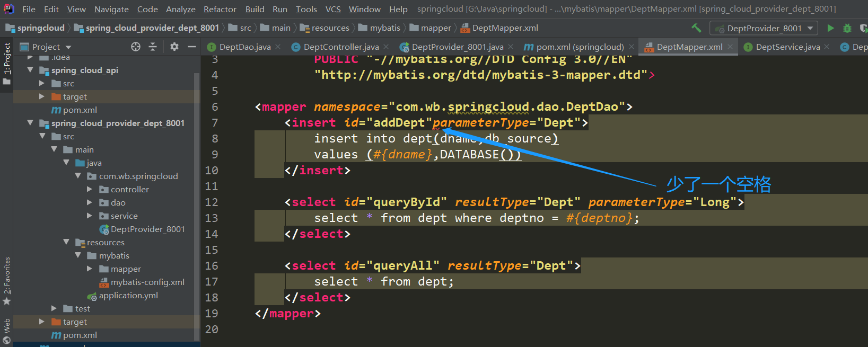Toggle the 1: Project side tool window
The height and width of the screenshot is (347, 868).
(x=6, y=64)
